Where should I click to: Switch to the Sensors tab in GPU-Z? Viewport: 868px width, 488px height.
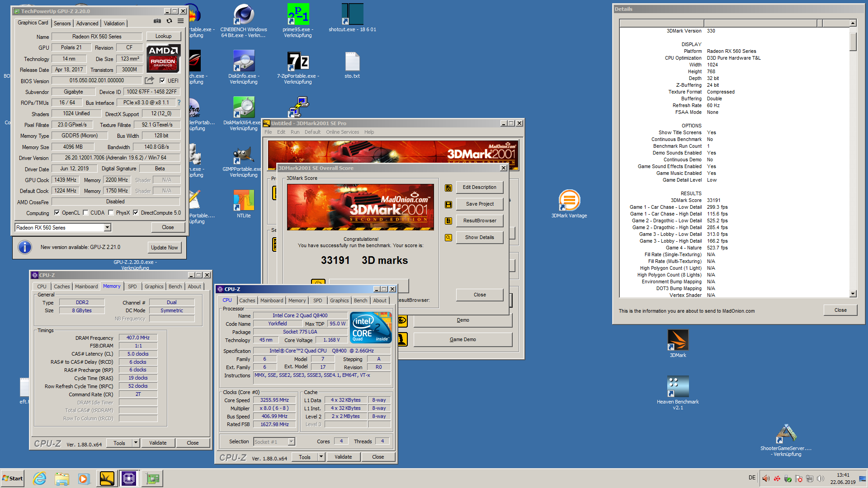click(x=62, y=23)
